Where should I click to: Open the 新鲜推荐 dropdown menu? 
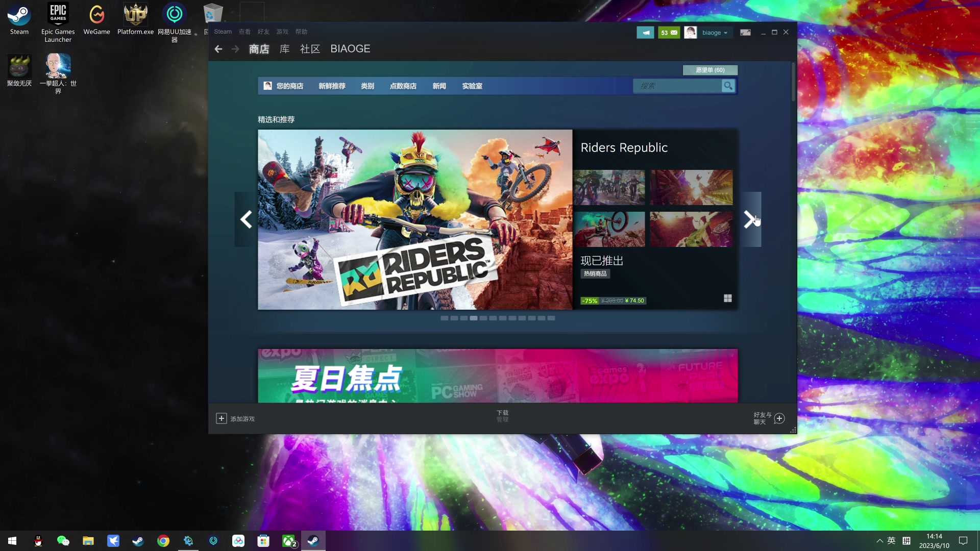coord(332,86)
